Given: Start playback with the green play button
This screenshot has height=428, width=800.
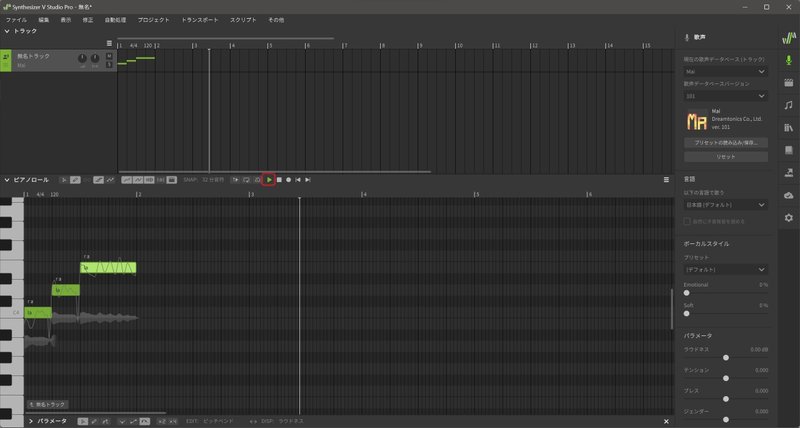Looking at the screenshot, I should click(269, 180).
